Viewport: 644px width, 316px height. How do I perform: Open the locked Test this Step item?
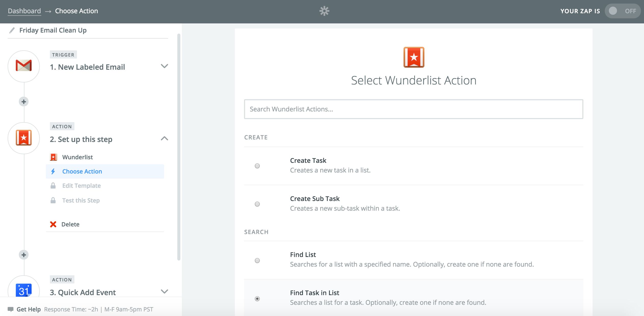point(105,200)
